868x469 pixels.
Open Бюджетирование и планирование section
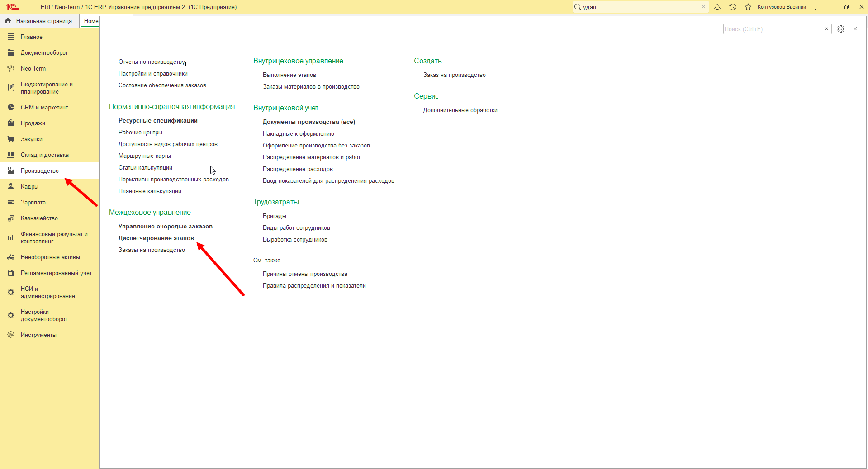pos(49,88)
